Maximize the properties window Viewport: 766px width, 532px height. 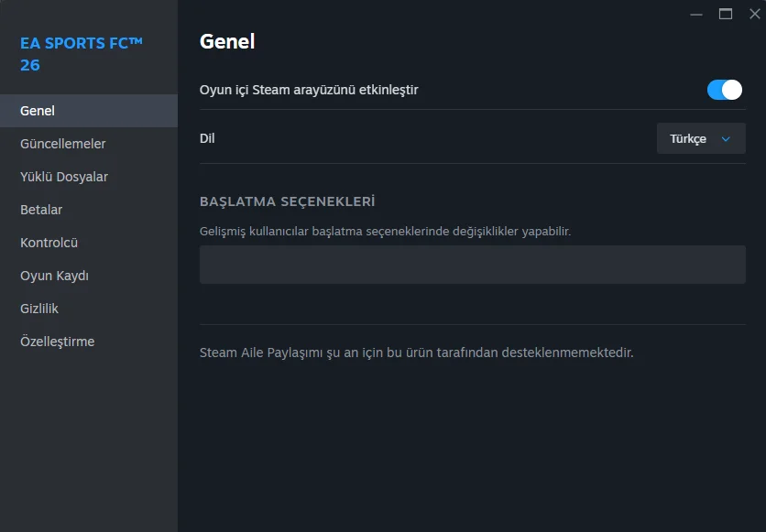pyautogui.click(x=726, y=14)
